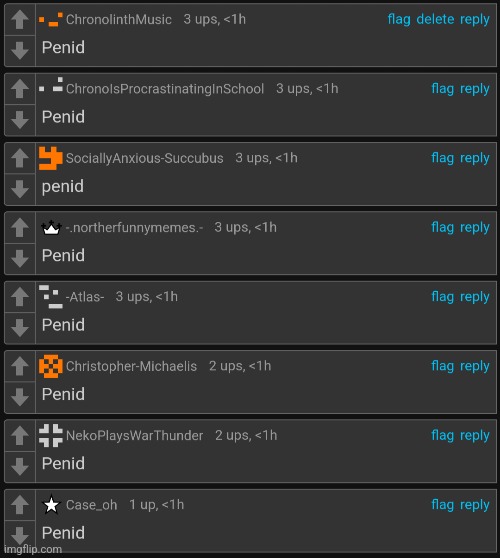Screen dimensions: 500x558
Task: Upvote Christopher-Michaelis's comment
Action: point(20,366)
